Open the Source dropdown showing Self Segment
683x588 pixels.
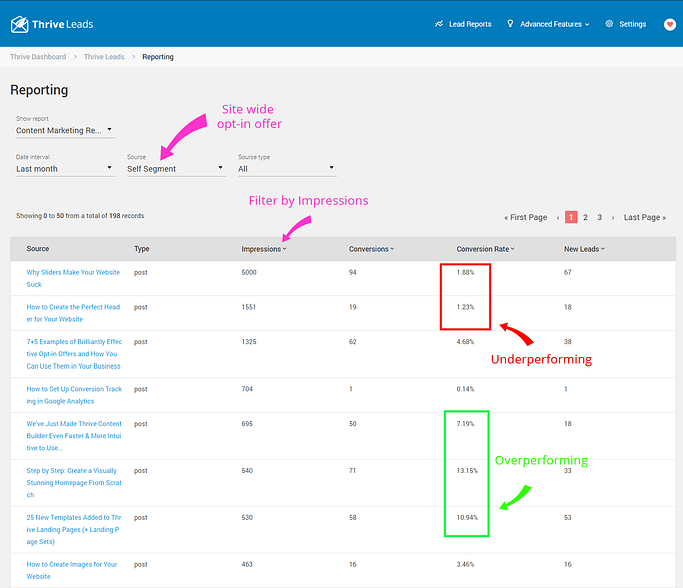[176, 169]
